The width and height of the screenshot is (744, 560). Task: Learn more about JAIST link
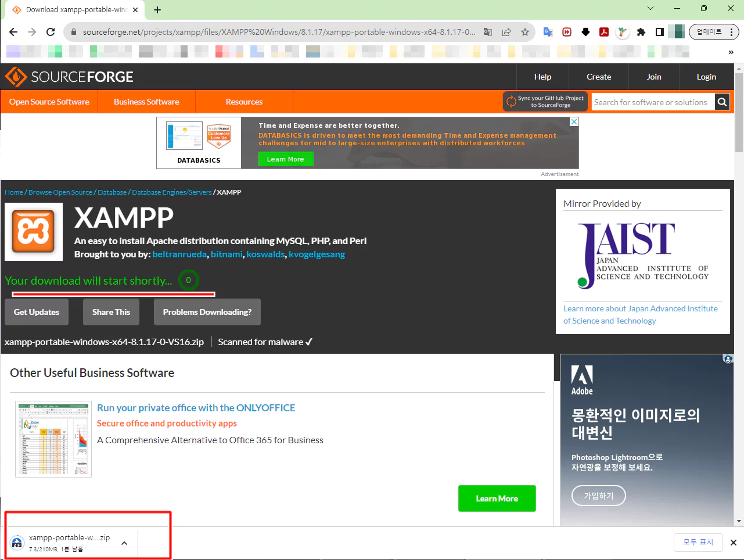click(641, 315)
